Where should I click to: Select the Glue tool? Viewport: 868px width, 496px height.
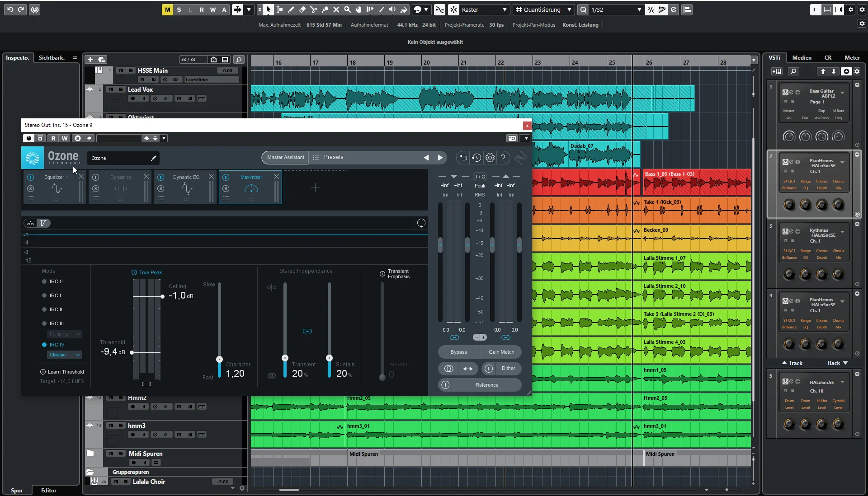[325, 9]
